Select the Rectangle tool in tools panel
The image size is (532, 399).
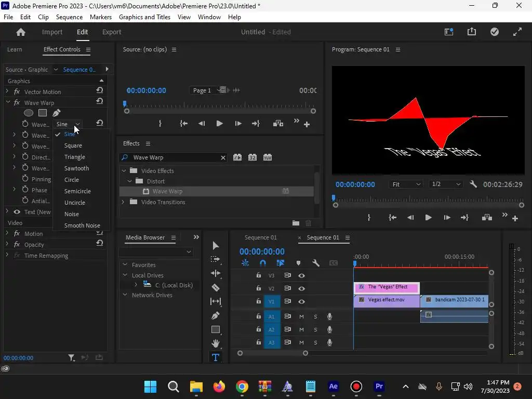pos(216,329)
